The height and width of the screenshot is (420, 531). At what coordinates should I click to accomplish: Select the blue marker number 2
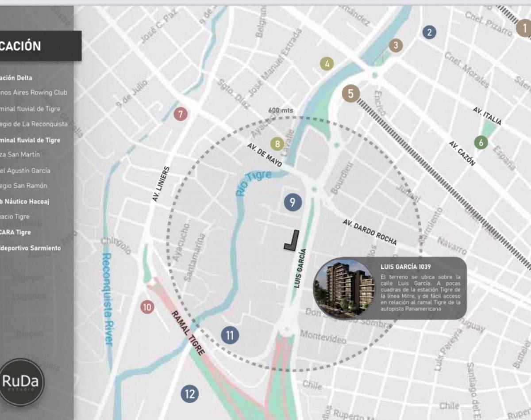point(429,32)
